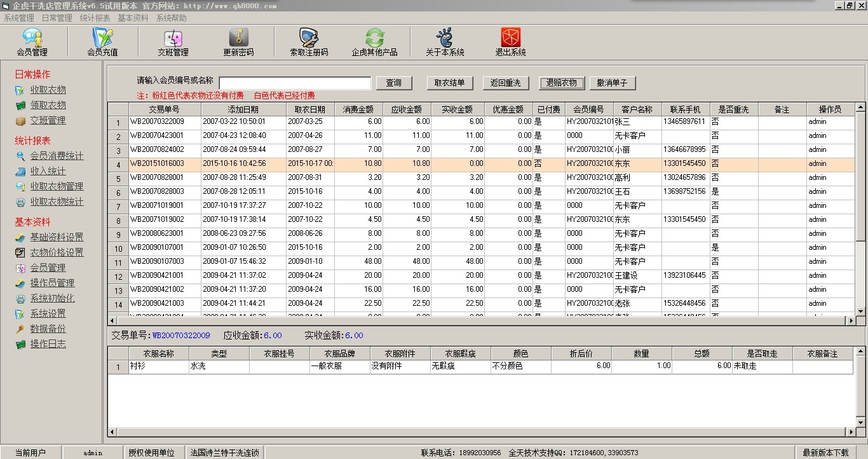Open 衣物价格设置 in the sidebar
Screen dimensions: 868x459
[x=57, y=253]
